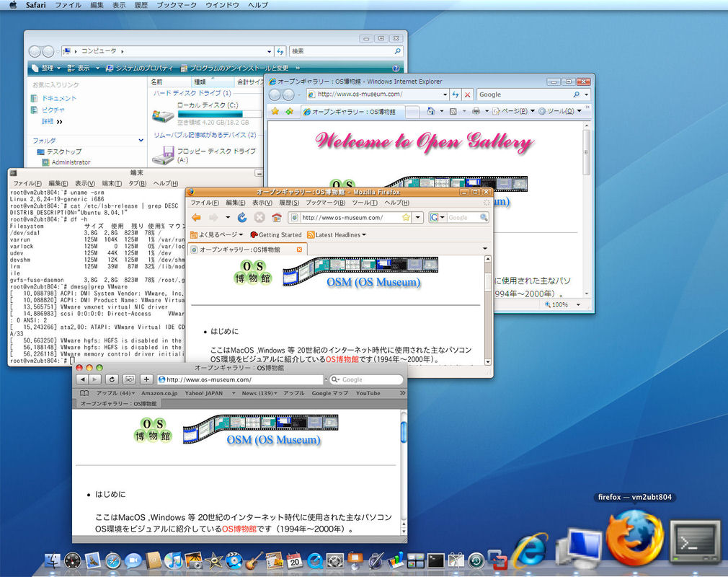Open 整理 menu in Explorer window
The width and height of the screenshot is (728, 577).
pyautogui.click(x=46, y=68)
